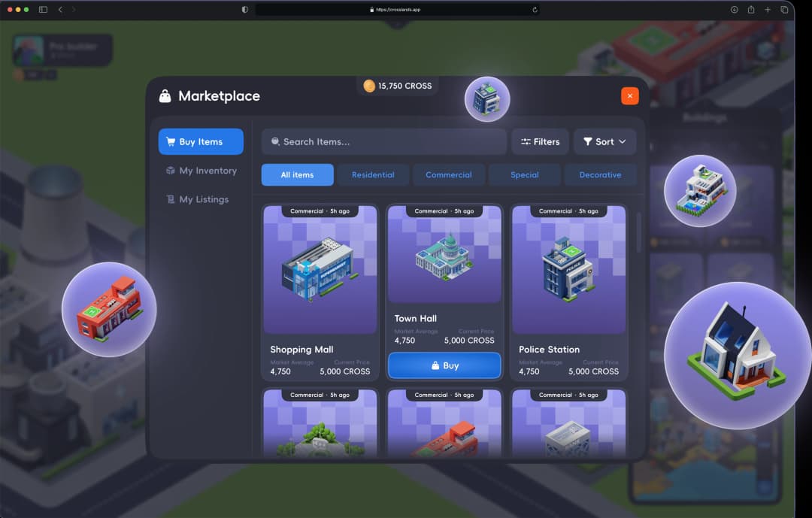Open the Filters panel

tap(540, 141)
